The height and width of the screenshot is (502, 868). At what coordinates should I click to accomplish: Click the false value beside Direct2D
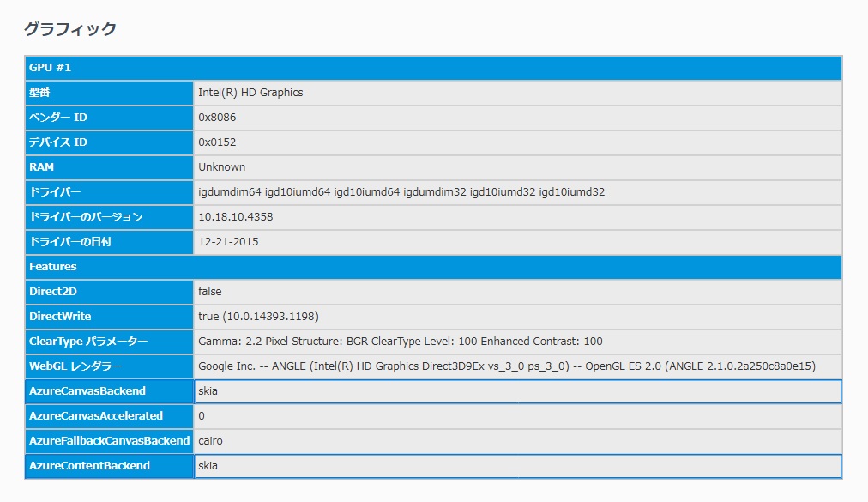[x=209, y=292]
